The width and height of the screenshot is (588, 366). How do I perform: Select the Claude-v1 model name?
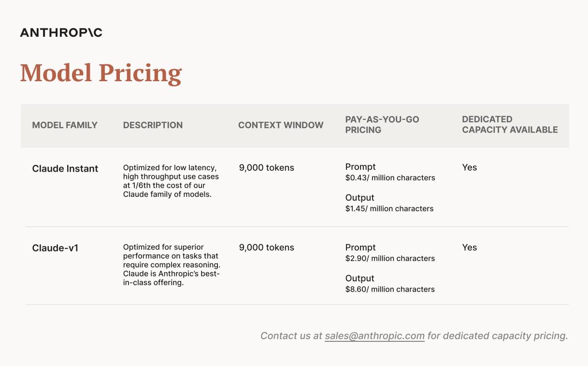coord(55,248)
